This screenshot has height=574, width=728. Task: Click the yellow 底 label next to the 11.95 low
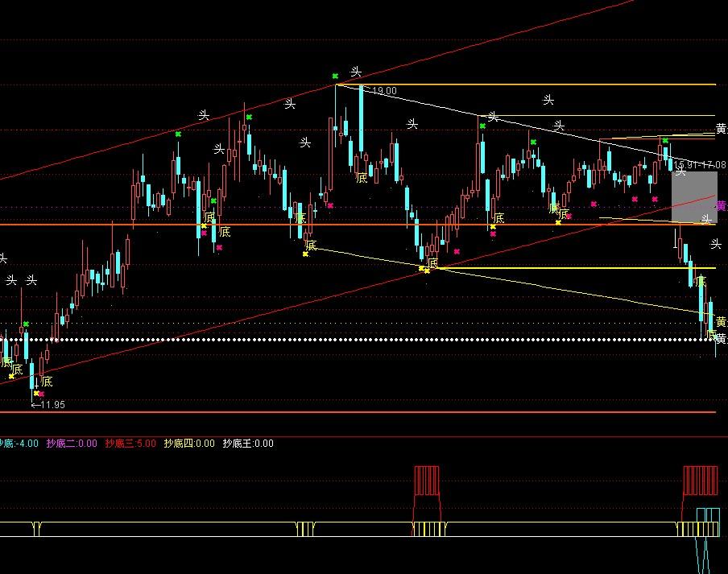click(x=46, y=382)
